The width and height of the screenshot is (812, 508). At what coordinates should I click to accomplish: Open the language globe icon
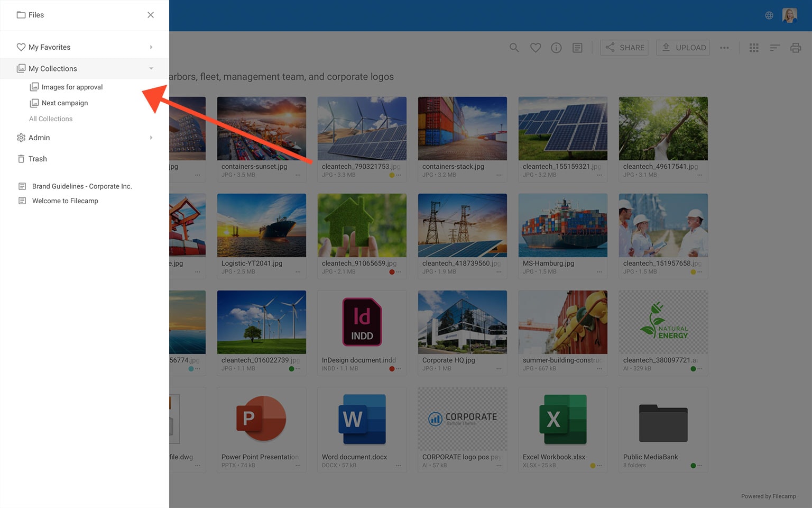click(x=769, y=15)
